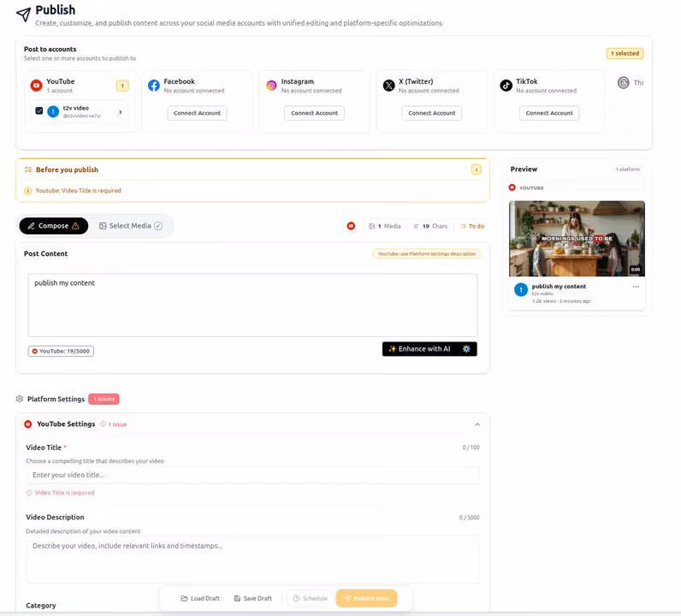This screenshot has width=681, height=616.
Task: Open the preview post three-dots menu
Action: 636,287
